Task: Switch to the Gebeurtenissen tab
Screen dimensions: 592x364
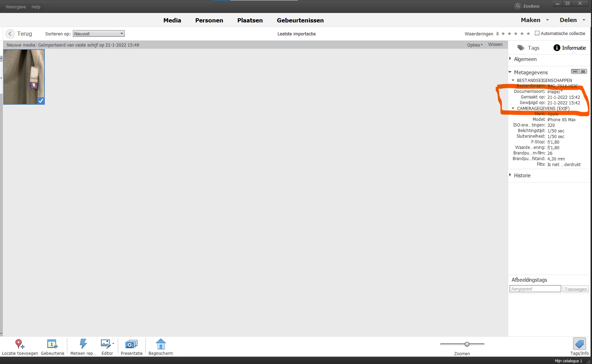Action: (x=300, y=20)
